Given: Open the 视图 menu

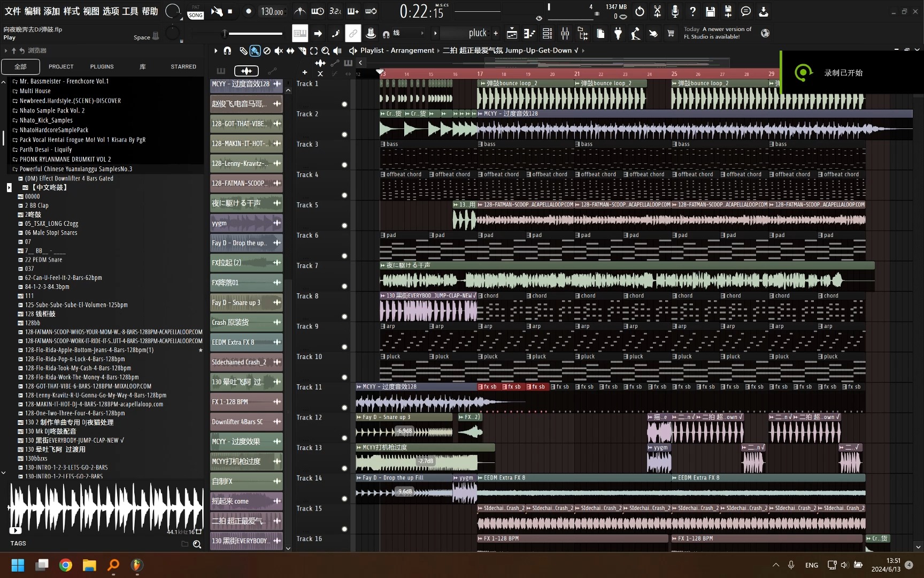Looking at the screenshot, I should point(91,11).
